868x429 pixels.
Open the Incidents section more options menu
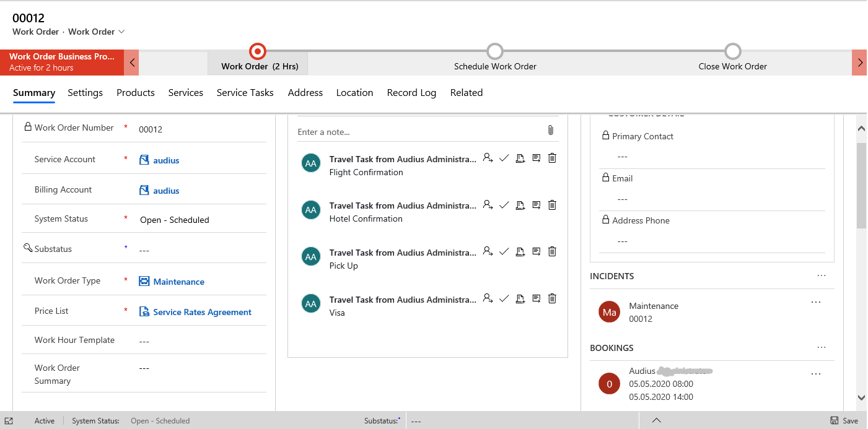pyautogui.click(x=821, y=276)
